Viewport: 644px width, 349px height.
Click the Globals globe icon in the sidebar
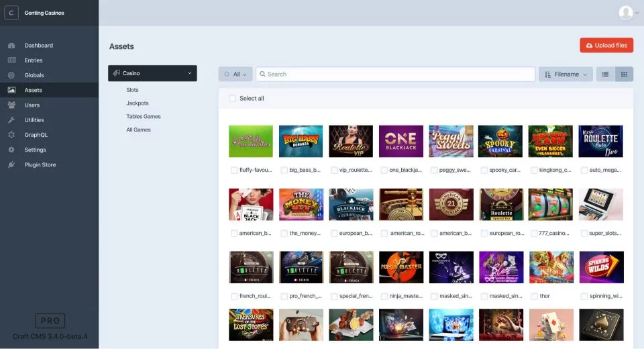pos(11,75)
